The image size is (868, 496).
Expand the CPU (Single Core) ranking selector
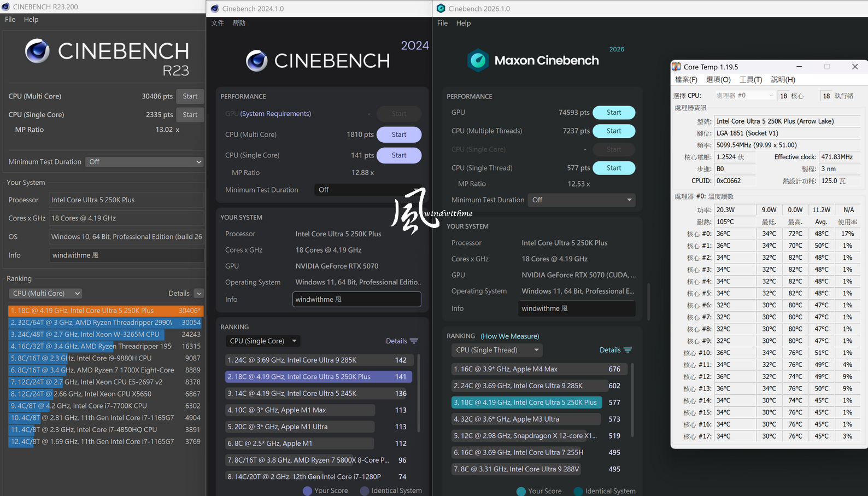(263, 341)
